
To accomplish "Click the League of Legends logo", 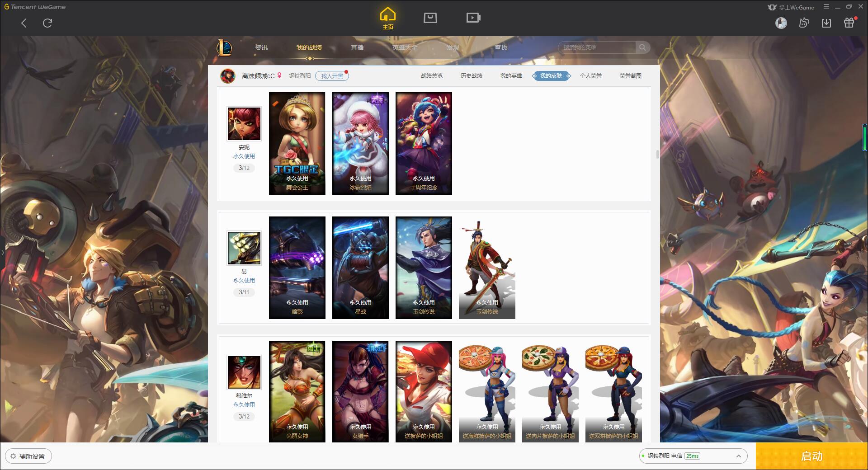I will click(224, 47).
